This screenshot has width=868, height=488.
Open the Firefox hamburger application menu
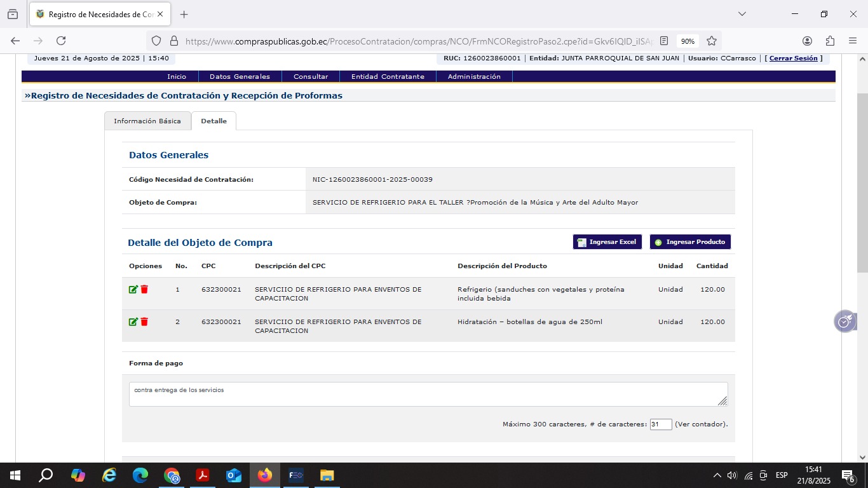click(x=853, y=41)
